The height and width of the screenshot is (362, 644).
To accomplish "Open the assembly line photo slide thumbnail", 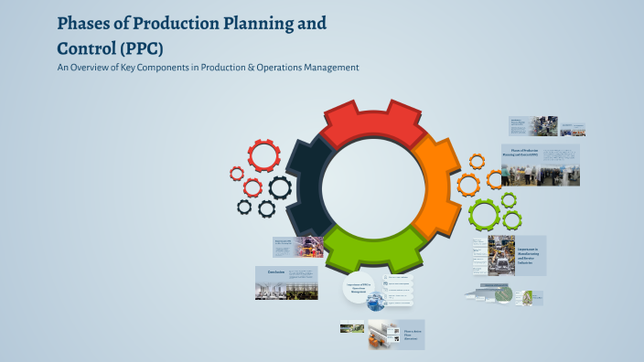I will [533, 126].
